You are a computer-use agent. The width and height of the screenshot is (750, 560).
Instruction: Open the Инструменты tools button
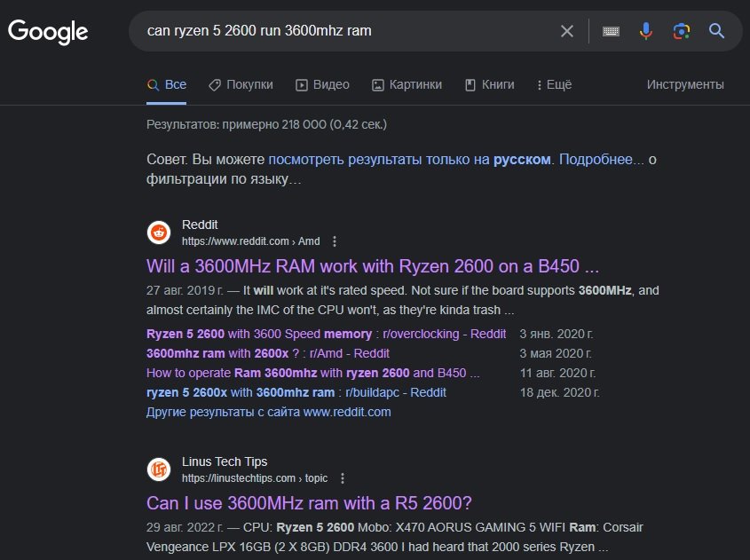685,85
